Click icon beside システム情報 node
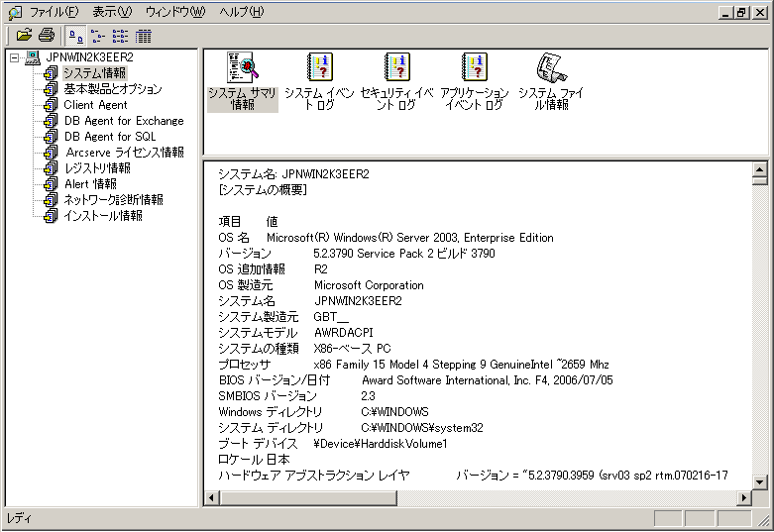The height and width of the screenshot is (532, 774). coord(51,73)
